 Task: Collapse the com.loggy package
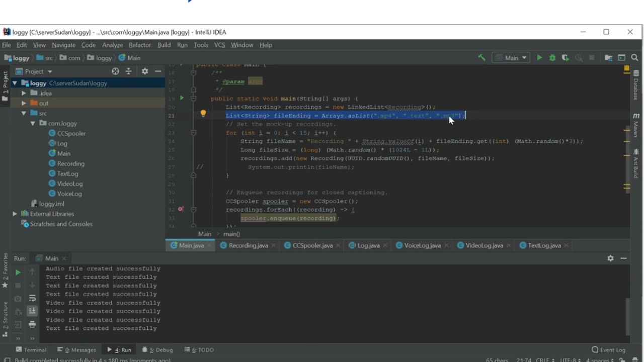pyautogui.click(x=33, y=123)
